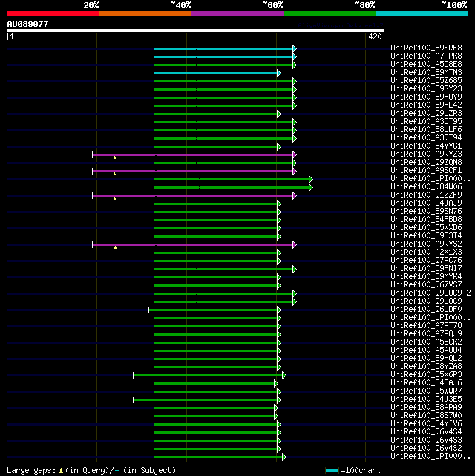Click the start tick of the UniRef100_Q6UDF0 bar
The height and width of the screenshot is (476, 475).
[x=148, y=310]
